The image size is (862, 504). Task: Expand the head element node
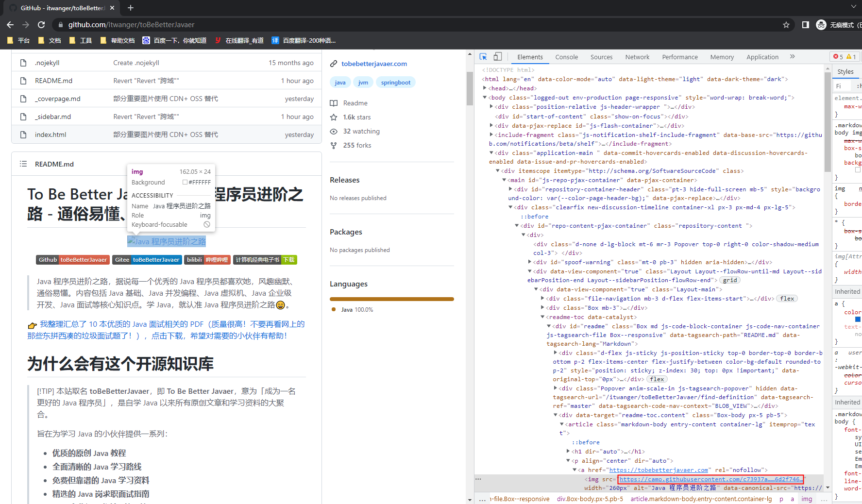pos(485,88)
